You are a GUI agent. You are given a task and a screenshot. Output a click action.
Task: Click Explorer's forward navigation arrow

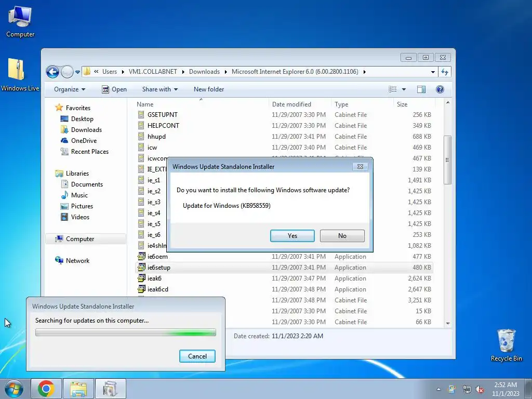(67, 72)
